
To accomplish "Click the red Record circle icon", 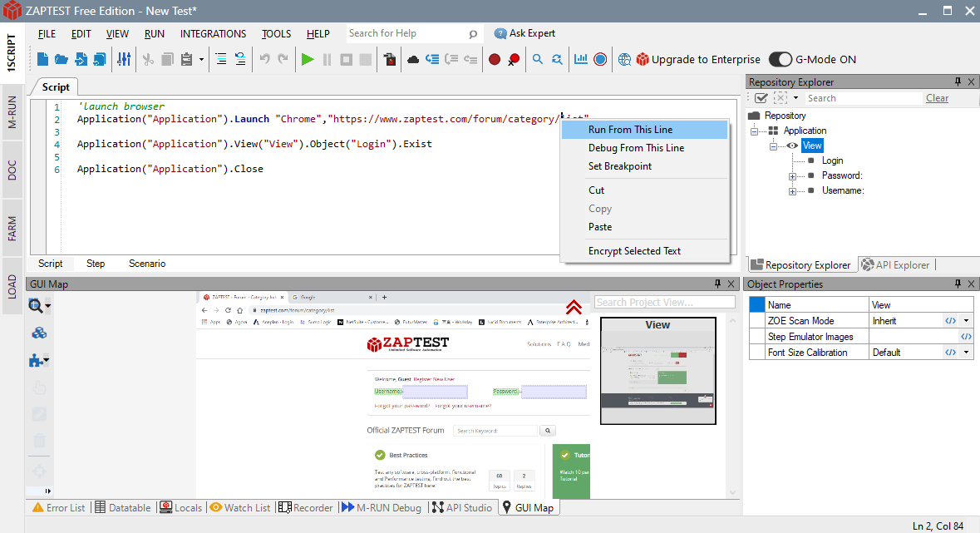I will (495, 59).
